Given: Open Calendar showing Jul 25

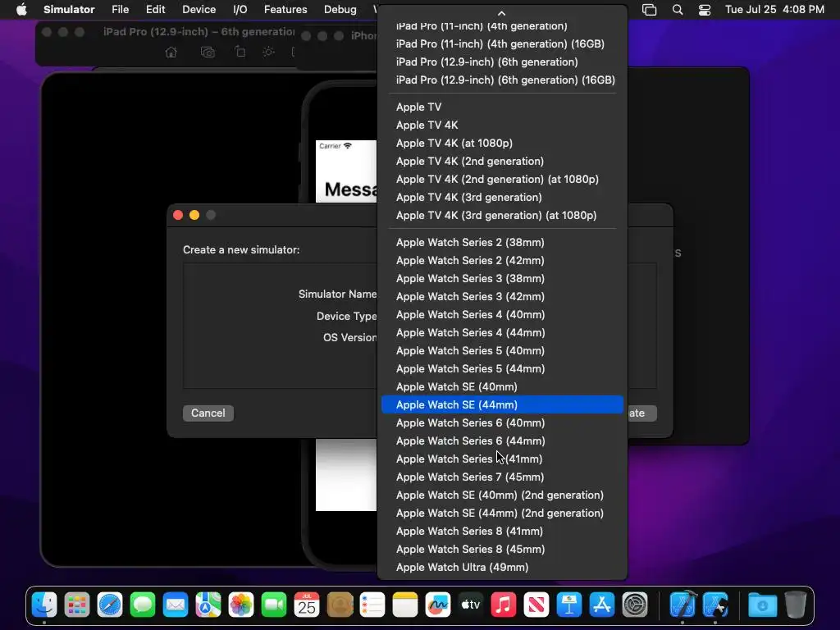Looking at the screenshot, I should coord(307,605).
